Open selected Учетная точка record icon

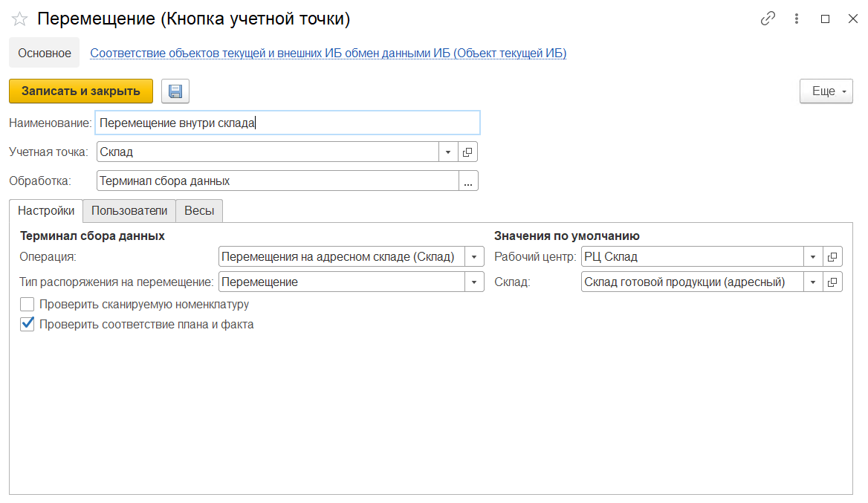(467, 152)
